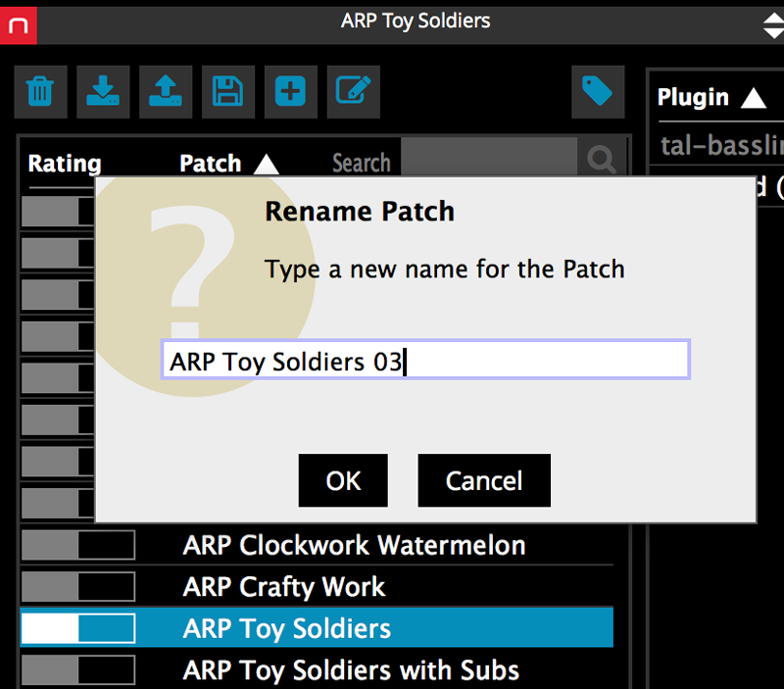Click the magnifier search icon
The width and height of the screenshot is (784, 689).
(x=602, y=159)
